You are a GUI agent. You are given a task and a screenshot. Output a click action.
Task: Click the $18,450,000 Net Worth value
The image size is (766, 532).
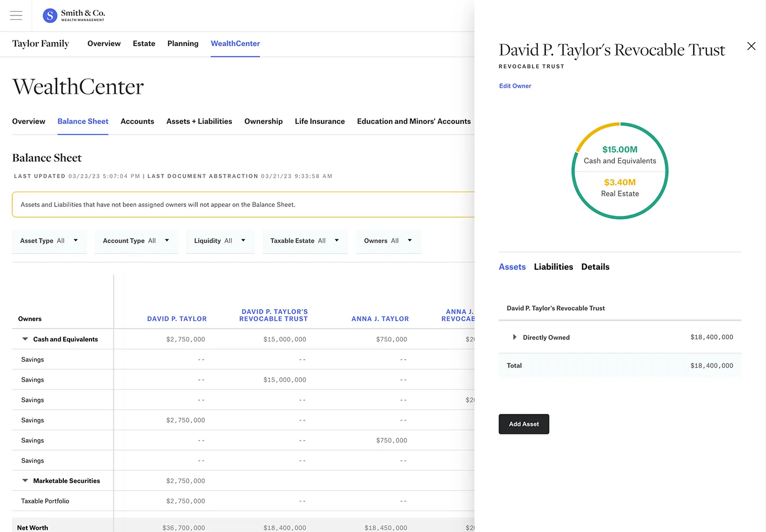(x=386, y=528)
